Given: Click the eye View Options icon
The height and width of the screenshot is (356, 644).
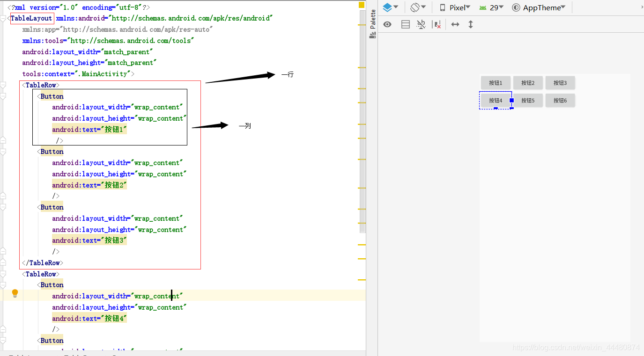Looking at the screenshot, I should (x=387, y=24).
